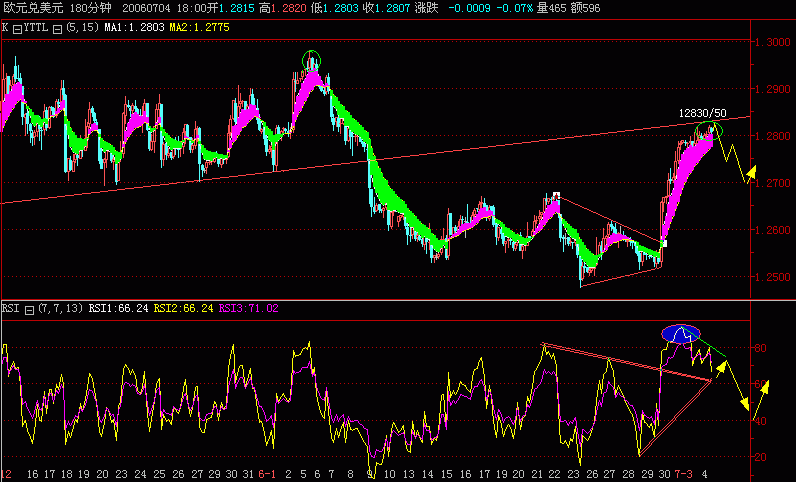This screenshot has width=796, height=482.
Task: Click the RSI axis label 40
Action: (x=760, y=421)
